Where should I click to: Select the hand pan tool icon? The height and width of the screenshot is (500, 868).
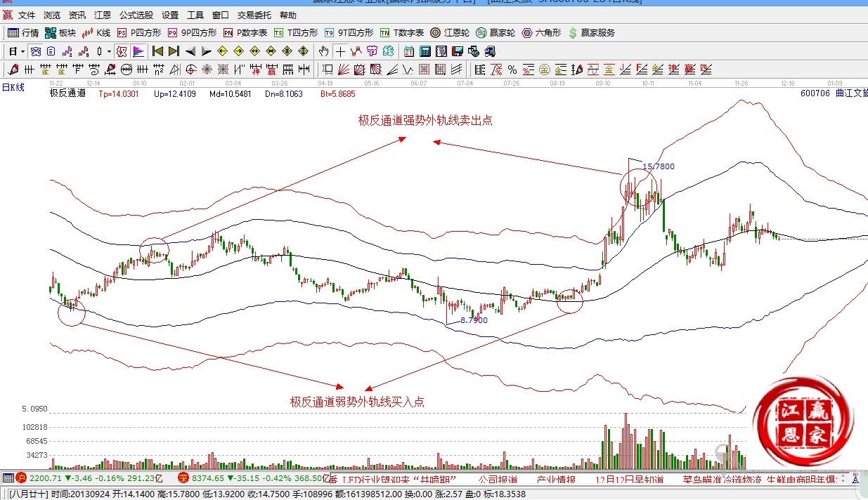(x=324, y=51)
